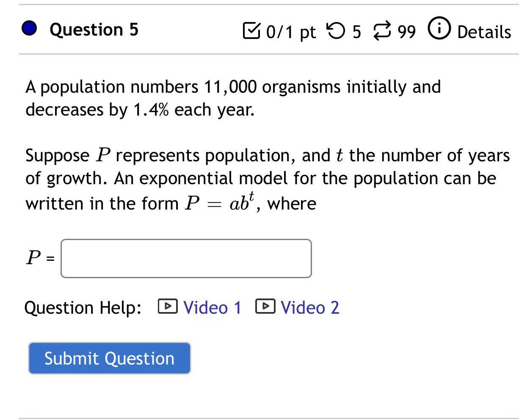Click the regrade counter showing 5

point(357,31)
